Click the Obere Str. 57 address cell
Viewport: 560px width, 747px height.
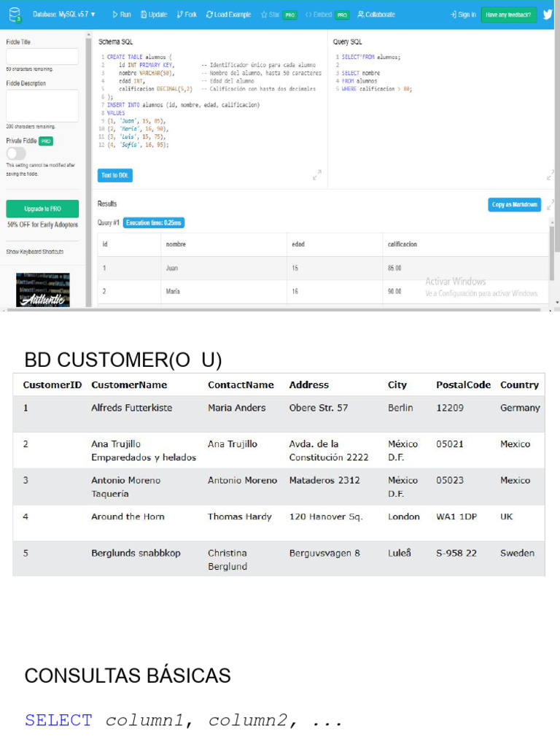coord(318,408)
